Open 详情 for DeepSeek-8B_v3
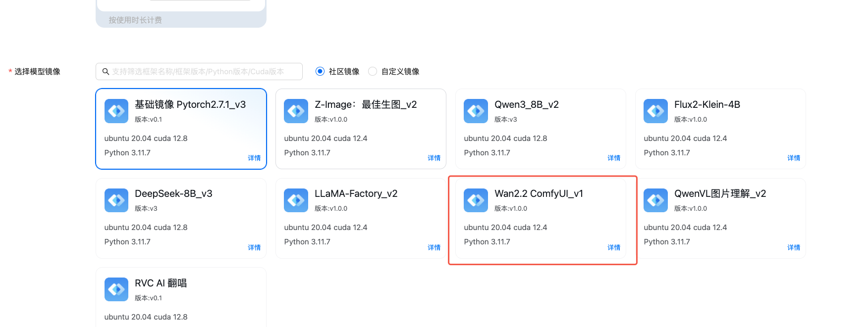 pos(254,247)
